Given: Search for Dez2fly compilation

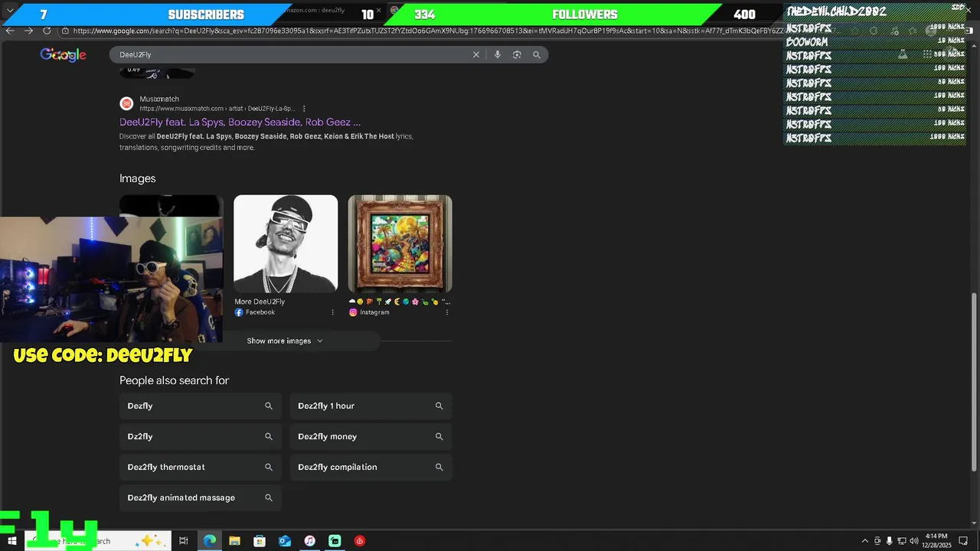Looking at the screenshot, I should coord(371,467).
